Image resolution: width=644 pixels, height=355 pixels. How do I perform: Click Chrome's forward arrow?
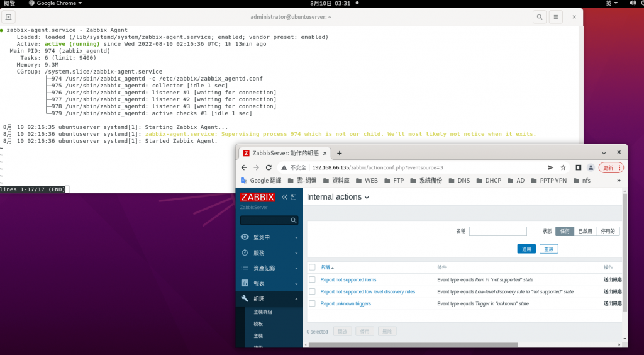tap(257, 167)
